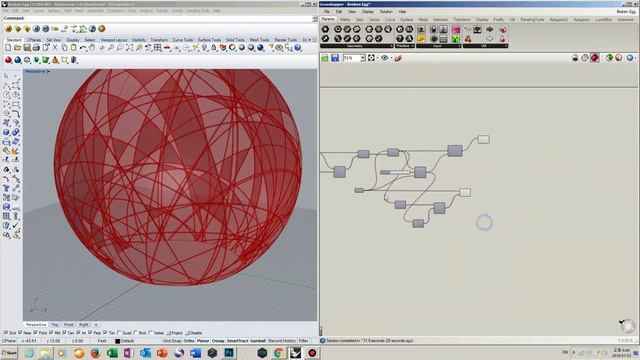This screenshot has height=360, width=640.
Task: Enable Quad osnap checkbox
Action: point(119,333)
